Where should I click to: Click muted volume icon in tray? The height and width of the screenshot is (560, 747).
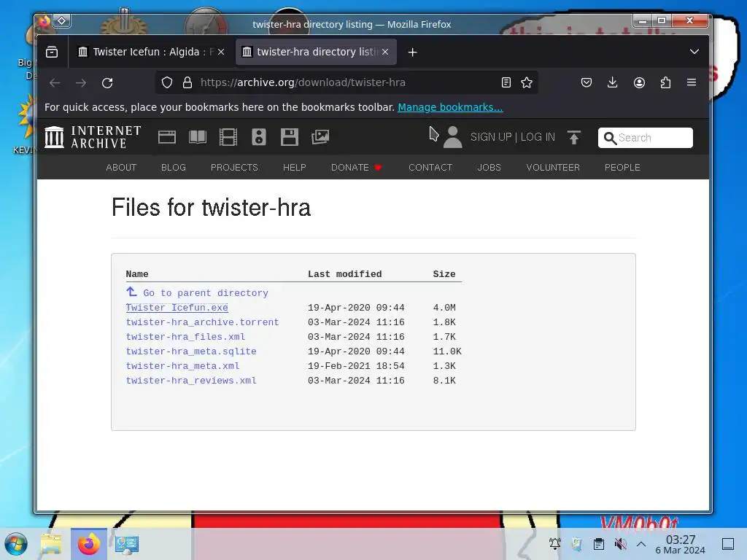[x=620, y=544]
